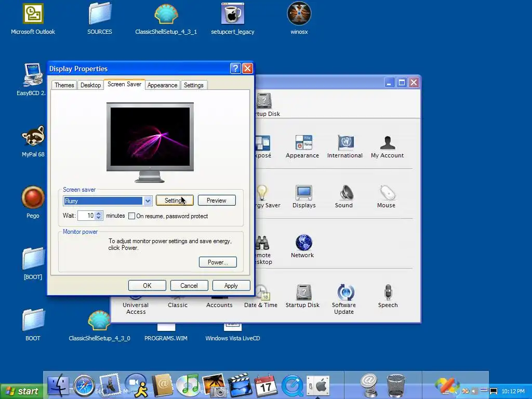The height and width of the screenshot is (399, 532).
Task: Click the Preview button
Action: (217, 201)
